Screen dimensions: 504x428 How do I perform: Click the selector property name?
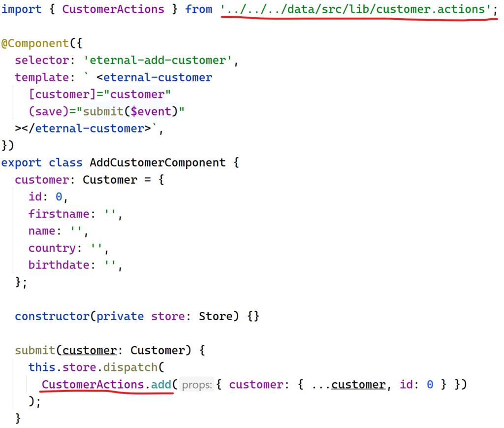pos(42,60)
